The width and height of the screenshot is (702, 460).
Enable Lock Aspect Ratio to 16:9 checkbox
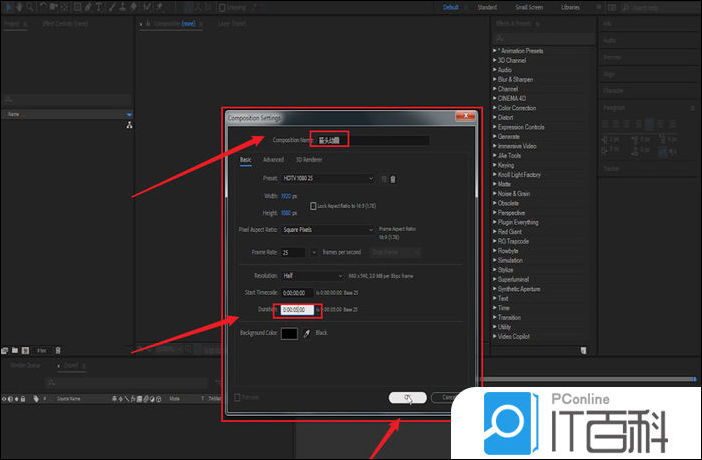point(313,205)
